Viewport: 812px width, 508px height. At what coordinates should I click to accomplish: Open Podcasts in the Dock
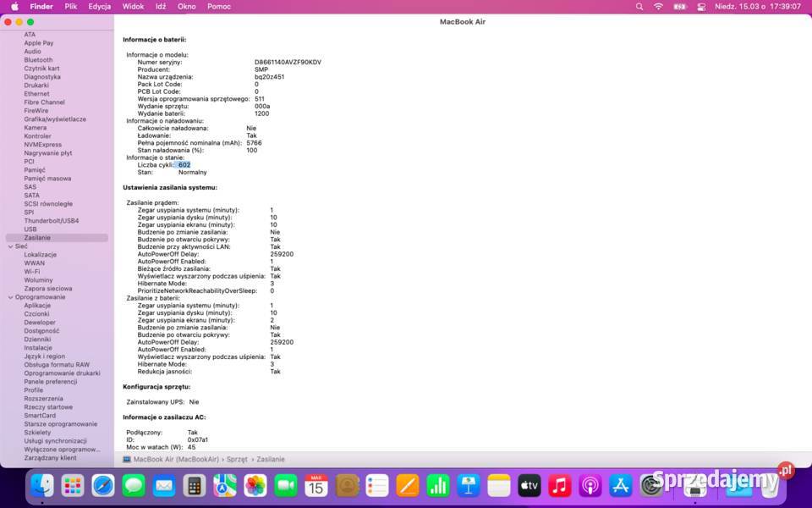[x=590, y=486]
